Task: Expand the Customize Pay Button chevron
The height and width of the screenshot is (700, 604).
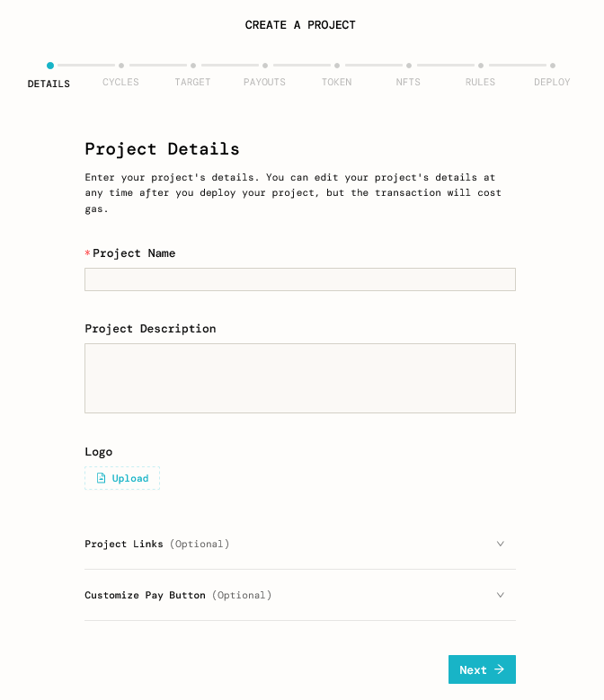Action: click(x=501, y=595)
